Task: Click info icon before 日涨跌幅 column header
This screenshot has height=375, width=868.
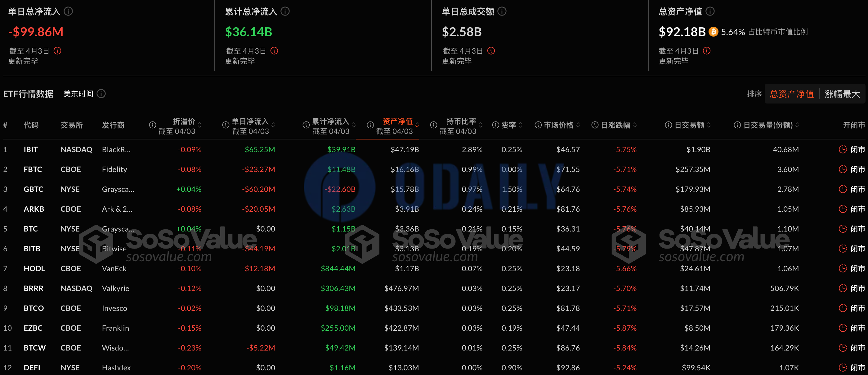Action: [x=595, y=125]
